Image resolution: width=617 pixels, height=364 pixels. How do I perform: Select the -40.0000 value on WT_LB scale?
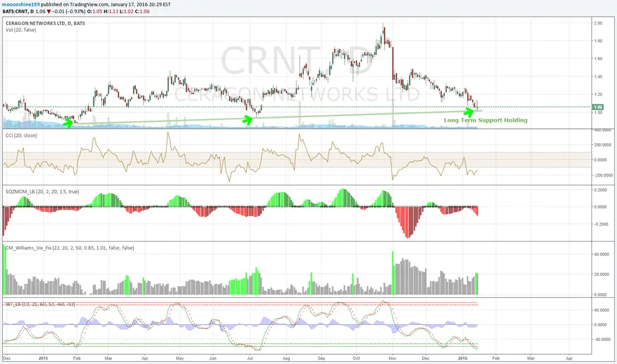pyautogui.click(x=601, y=340)
